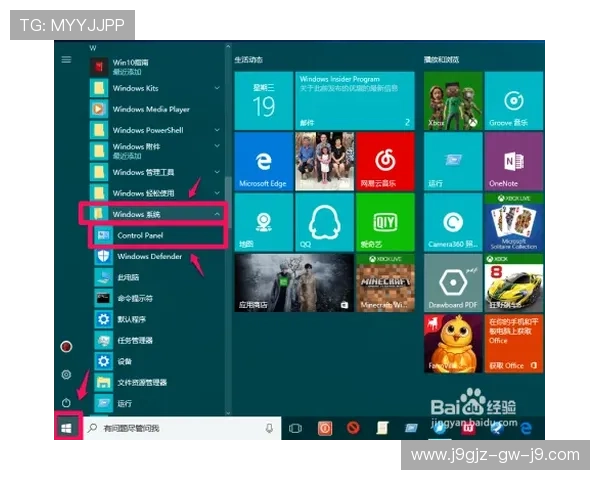Open the Windows Insider Program mail tile
Screen dimensions: 600x480
pos(355,100)
